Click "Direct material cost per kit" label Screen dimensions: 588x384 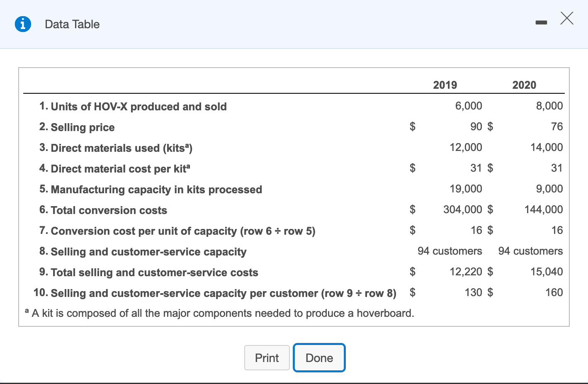(120, 169)
